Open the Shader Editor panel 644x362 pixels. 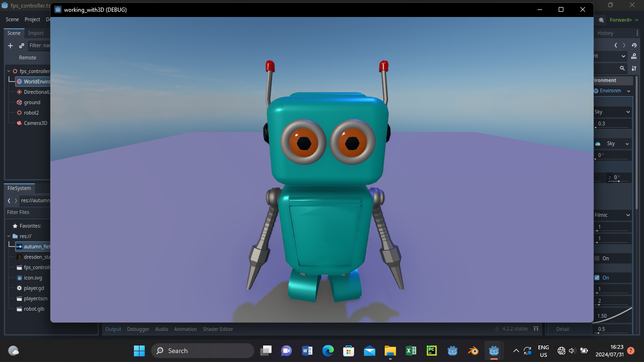pos(218,329)
